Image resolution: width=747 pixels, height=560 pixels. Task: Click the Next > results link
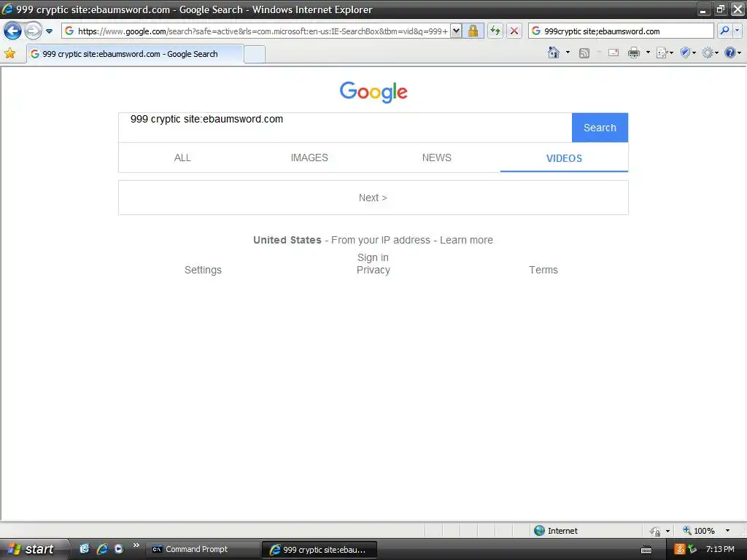point(373,198)
